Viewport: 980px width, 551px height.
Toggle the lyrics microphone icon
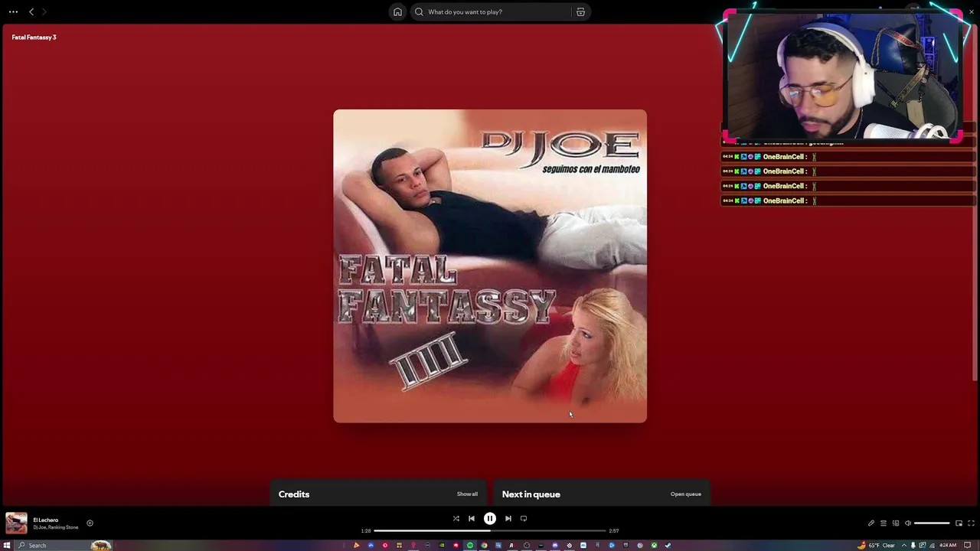[x=871, y=523]
